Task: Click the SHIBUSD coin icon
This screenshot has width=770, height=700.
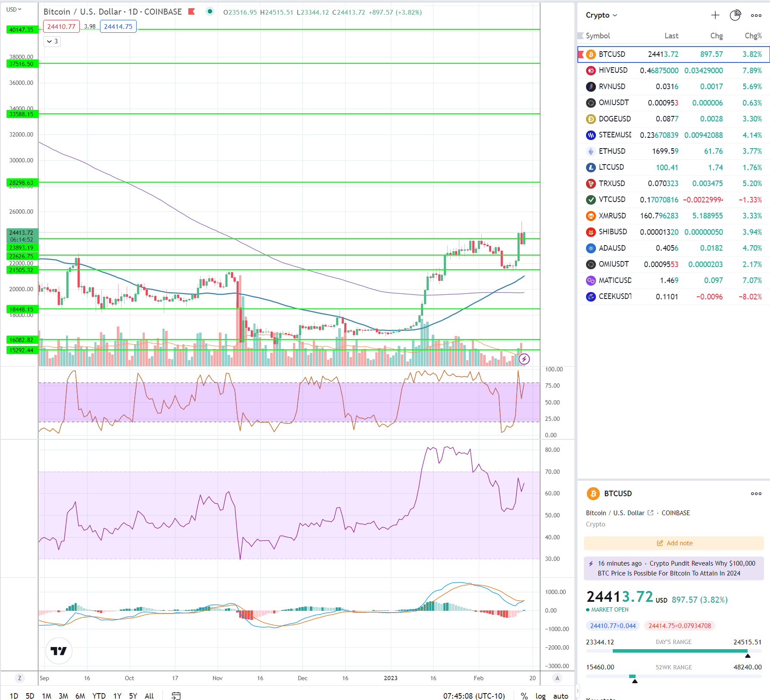Action: [591, 232]
